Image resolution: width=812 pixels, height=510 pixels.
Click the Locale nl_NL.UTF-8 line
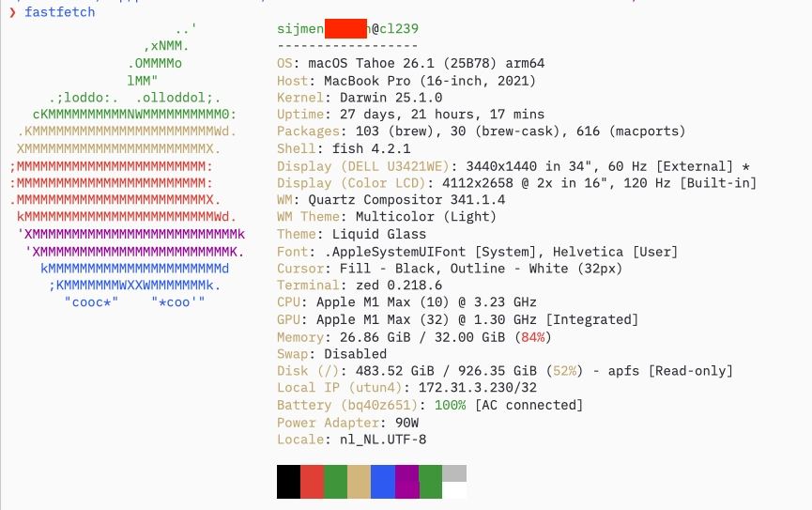[352, 440]
